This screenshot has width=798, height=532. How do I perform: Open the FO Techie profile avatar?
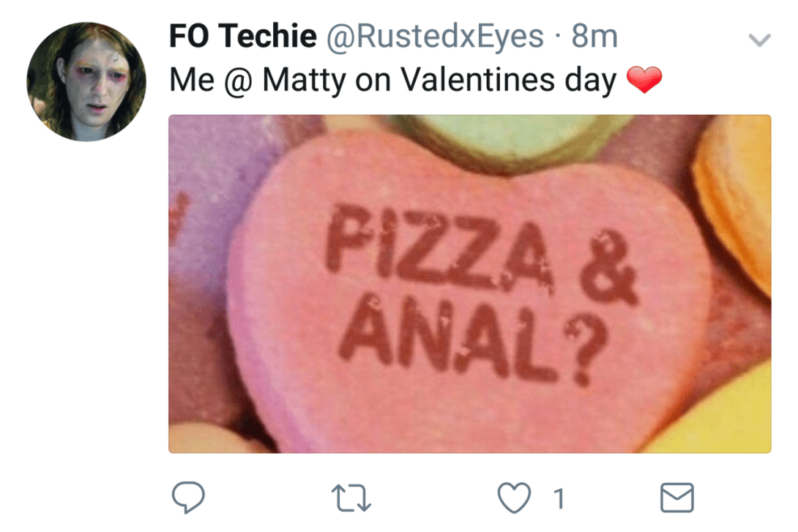pyautogui.click(x=86, y=81)
